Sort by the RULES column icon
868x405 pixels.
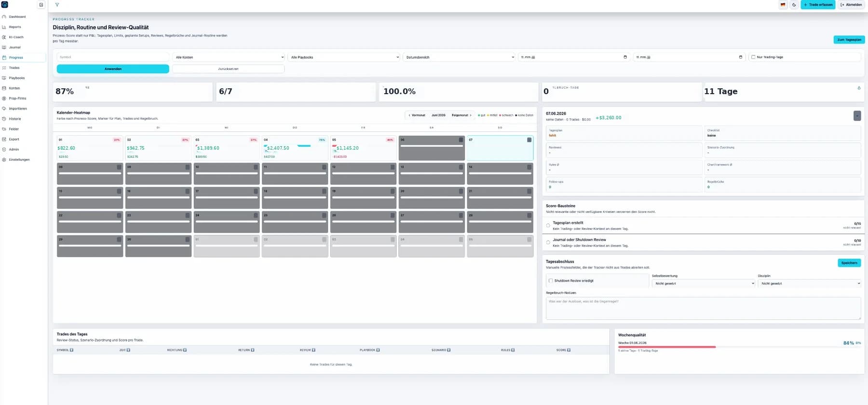coord(513,350)
